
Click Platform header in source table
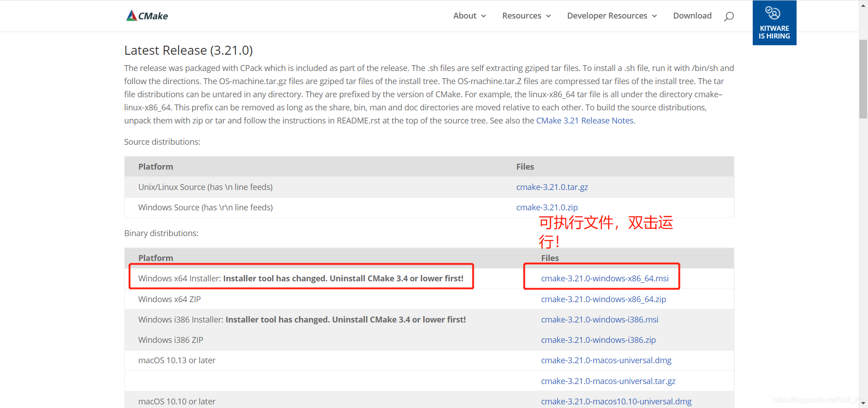[x=156, y=167]
